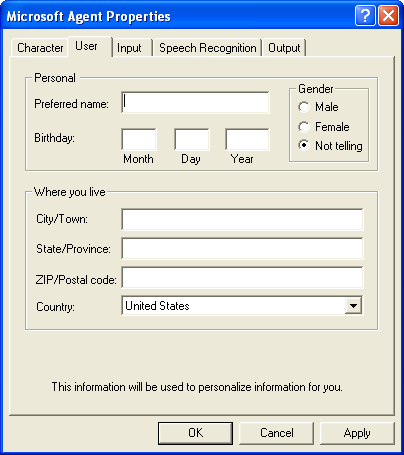Select the User tab
Screen dimensions: 404x455
click(x=89, y=46)
